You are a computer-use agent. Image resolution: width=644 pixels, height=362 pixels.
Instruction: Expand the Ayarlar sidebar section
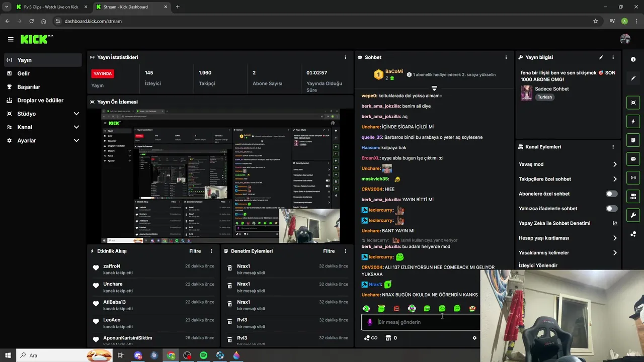[76, 140]
